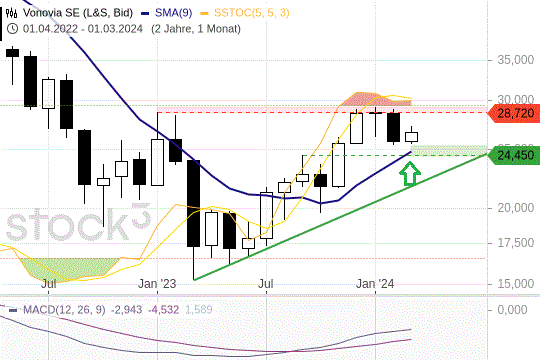Image resolution: width=540 pixels, height=360 pixels.
Task: Click the (2 Jahre, 1 Monat) duration text
Action: tap(196, 29)
